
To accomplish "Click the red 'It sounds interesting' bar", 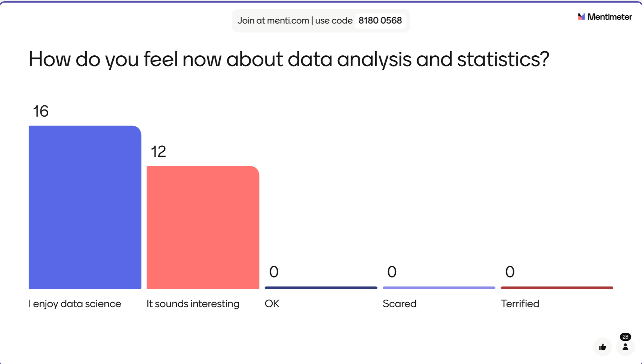I will [x=203, y=228].
